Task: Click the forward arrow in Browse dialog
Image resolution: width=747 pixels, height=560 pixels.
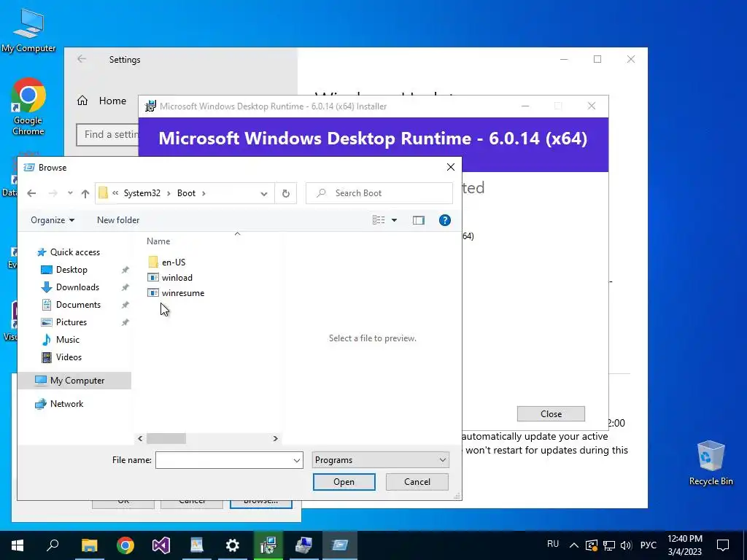Action: tap(53, 192)
